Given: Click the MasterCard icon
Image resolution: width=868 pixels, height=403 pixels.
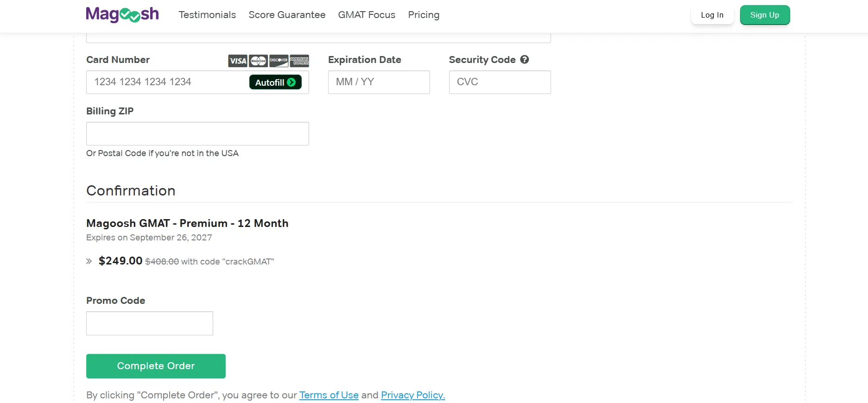Looking at the screenshot, I should [258, 61].
